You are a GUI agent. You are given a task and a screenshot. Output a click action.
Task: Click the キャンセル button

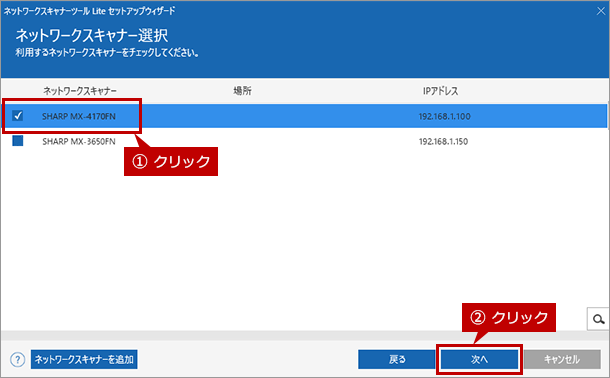pos(562,359)
